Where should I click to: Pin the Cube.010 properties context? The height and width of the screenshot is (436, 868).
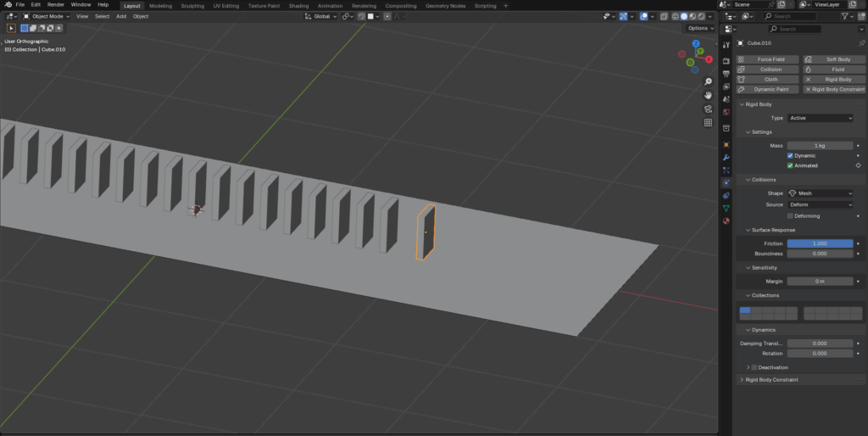coord(861,42)
